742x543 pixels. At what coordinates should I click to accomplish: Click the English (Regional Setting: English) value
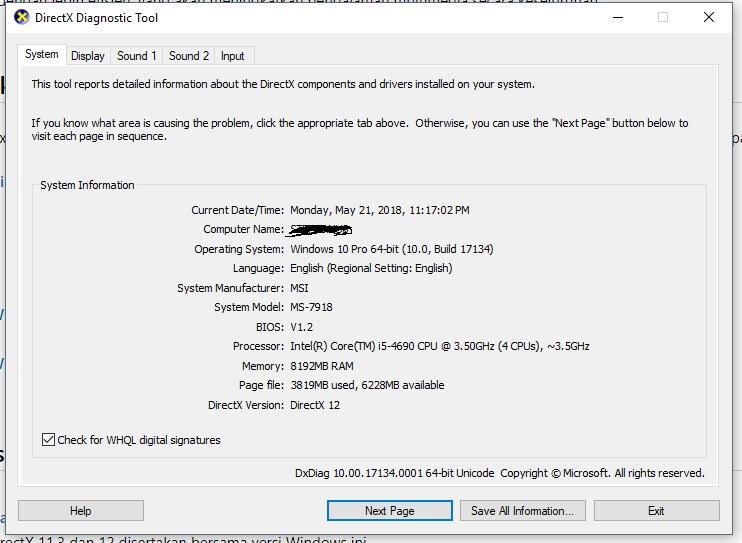point(371,268)
